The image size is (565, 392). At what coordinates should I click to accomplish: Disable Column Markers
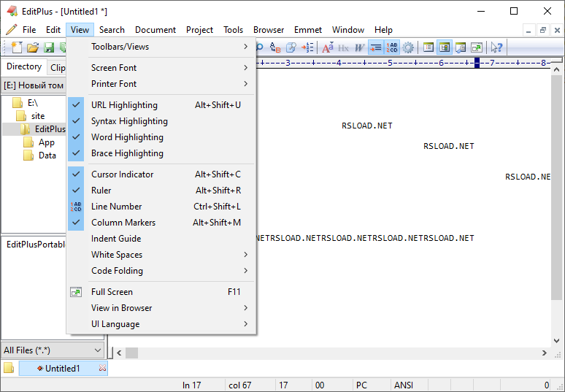[x=161, y=223]
